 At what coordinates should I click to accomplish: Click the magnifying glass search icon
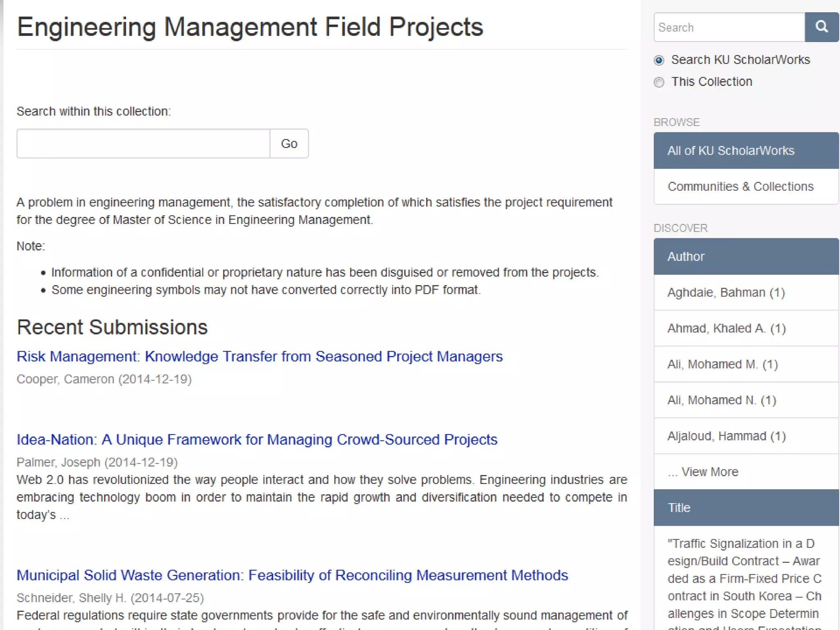[821, 27]
